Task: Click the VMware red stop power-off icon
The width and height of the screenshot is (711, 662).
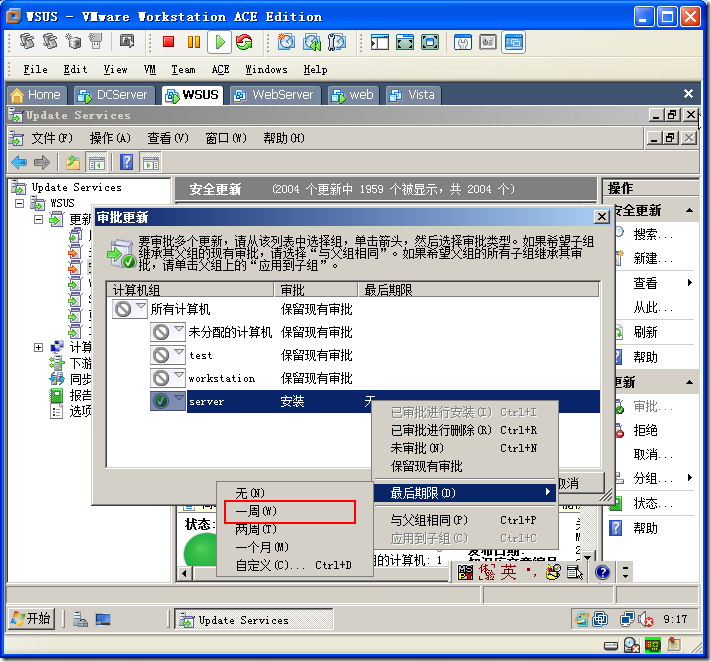Action: click(168, 42)
